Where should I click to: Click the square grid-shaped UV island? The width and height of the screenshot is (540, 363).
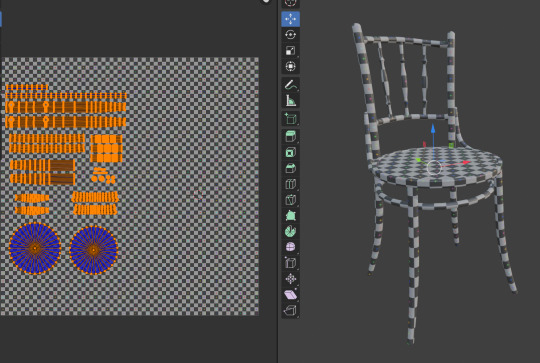tap(106, 148)
